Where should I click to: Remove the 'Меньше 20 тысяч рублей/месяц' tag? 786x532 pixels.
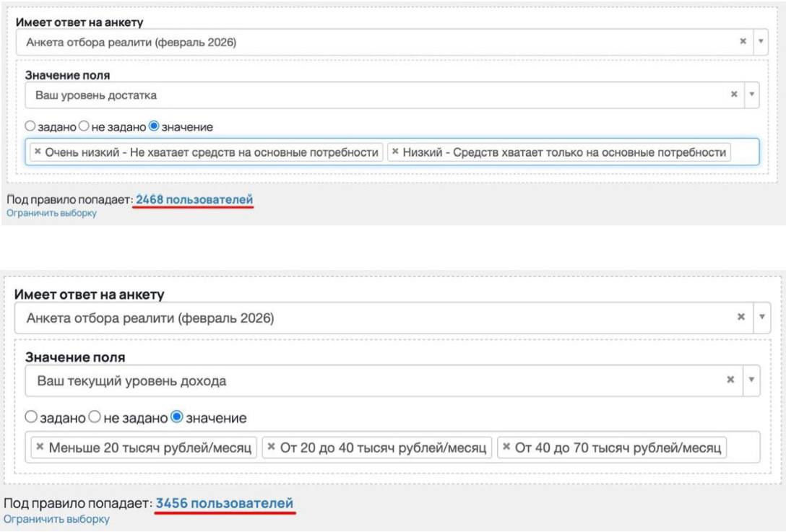(40, 448)
